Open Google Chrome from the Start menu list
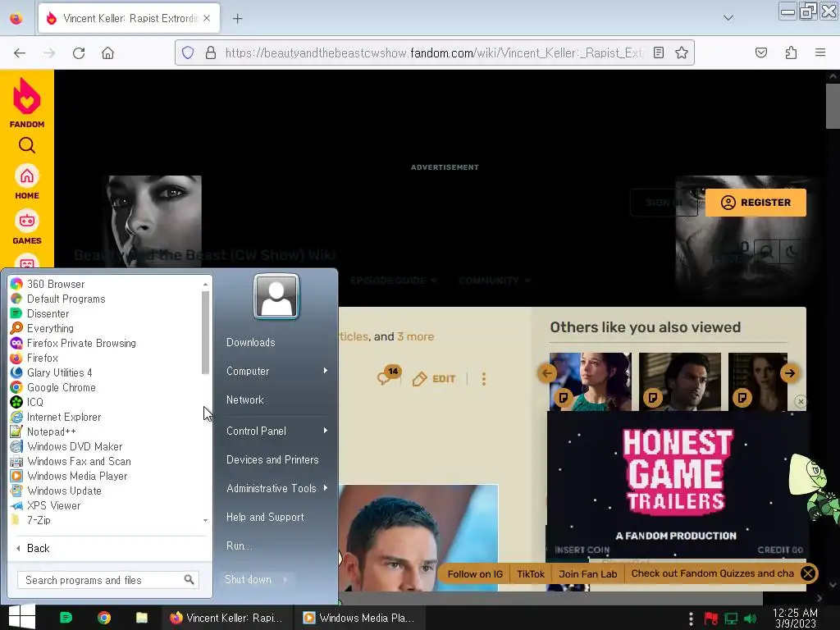Screen dimensions: 840x630 [x=61, y=387]
